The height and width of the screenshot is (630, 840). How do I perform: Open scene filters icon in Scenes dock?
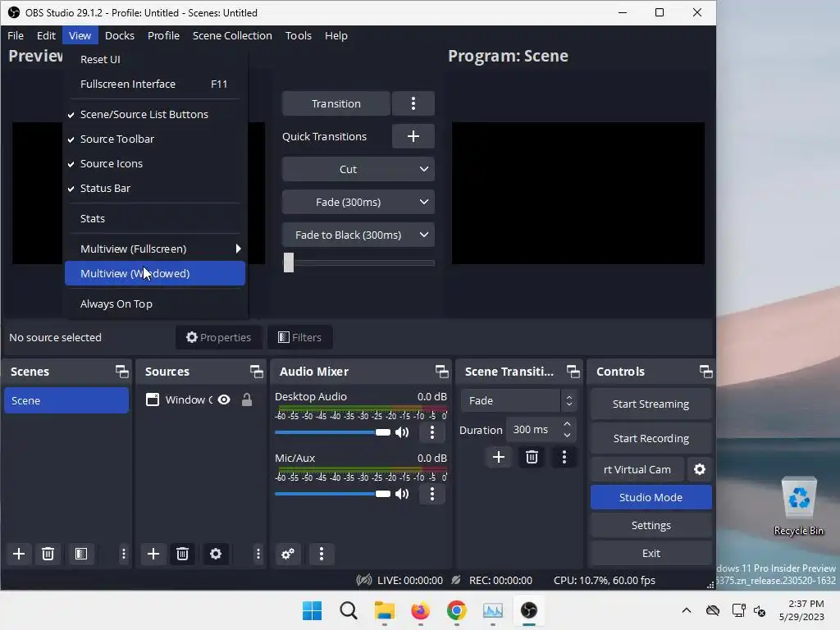(81, 554)
